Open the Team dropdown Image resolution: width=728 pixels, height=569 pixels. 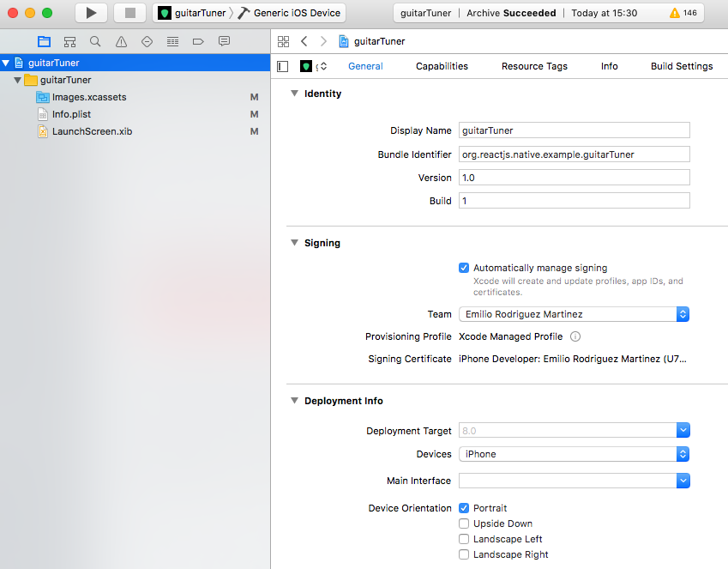click(574, 314)
